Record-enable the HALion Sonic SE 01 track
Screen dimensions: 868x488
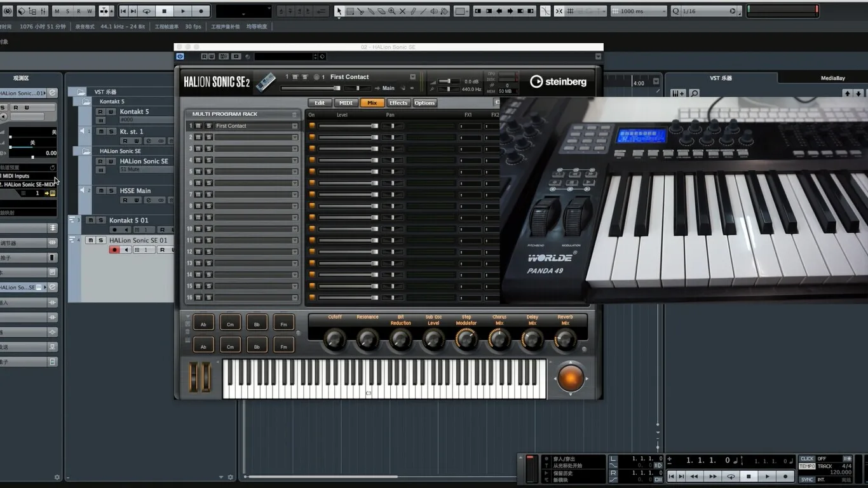coord(114,250)
